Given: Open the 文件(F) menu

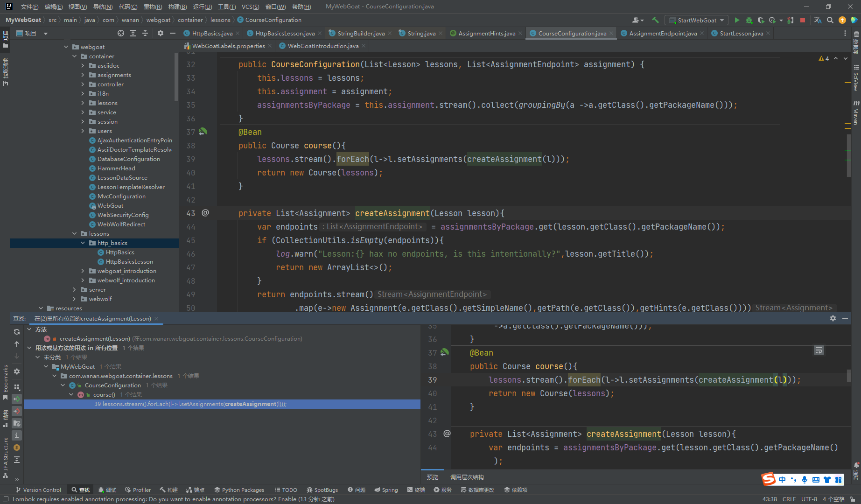Looking at the screenshot, I should (x=29, y=7).
